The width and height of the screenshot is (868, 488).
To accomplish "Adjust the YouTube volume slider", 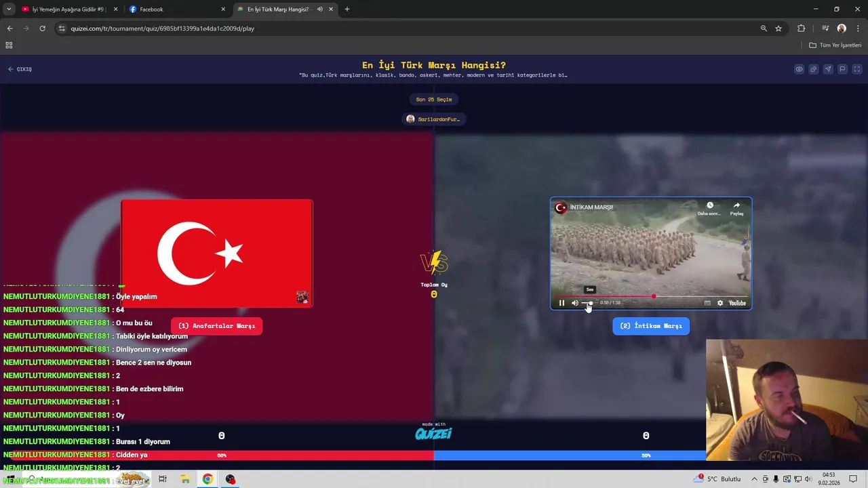I will (588, 303).
